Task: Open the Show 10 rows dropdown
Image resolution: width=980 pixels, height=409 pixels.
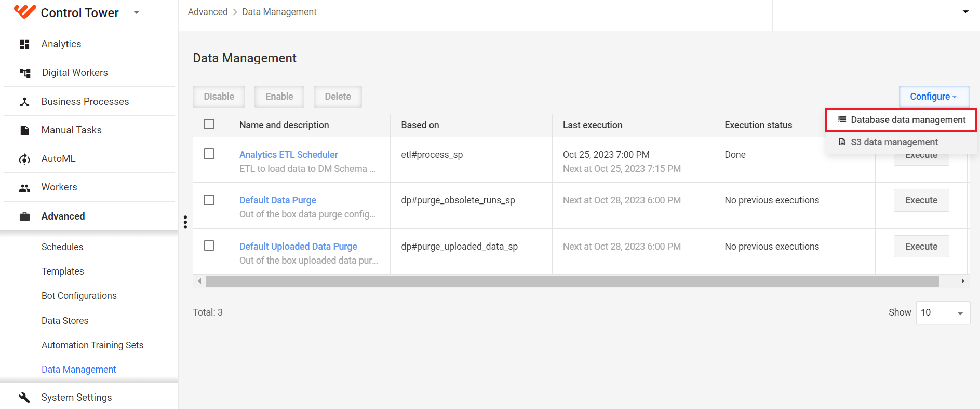Action: [x=943, y=313]
